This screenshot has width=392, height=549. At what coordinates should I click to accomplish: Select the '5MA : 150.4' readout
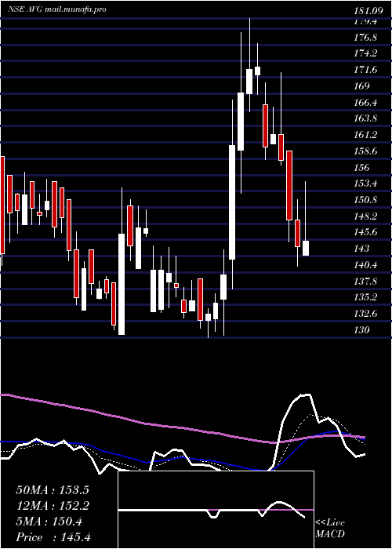pos(49,522)
